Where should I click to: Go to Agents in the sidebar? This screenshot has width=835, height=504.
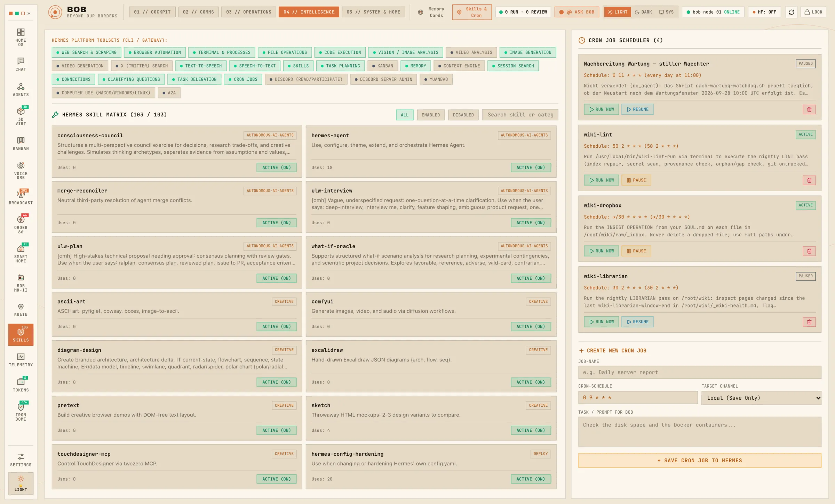(x=21, y=90)
